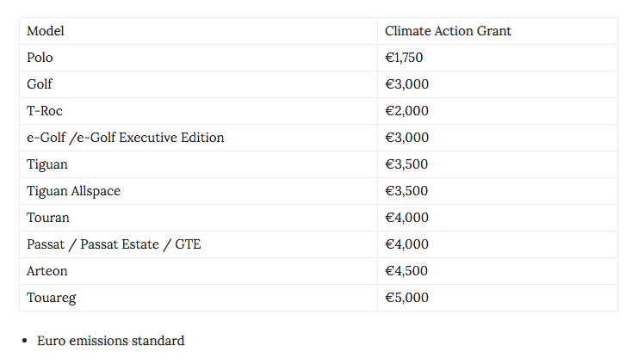
Task: Click the €4,500 grant amount
Action: tap(406, 271)
